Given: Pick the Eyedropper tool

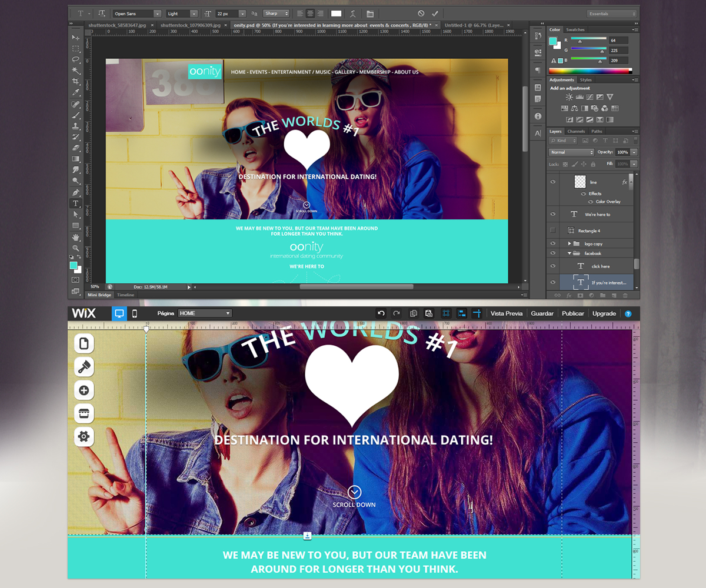Looking at the screenshot, I should 76,93.
